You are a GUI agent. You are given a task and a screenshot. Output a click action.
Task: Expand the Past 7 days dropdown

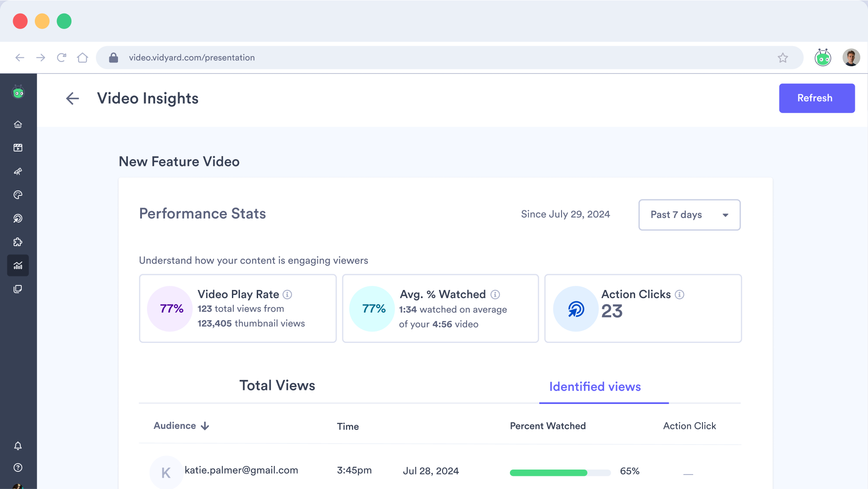click(689, 215)
